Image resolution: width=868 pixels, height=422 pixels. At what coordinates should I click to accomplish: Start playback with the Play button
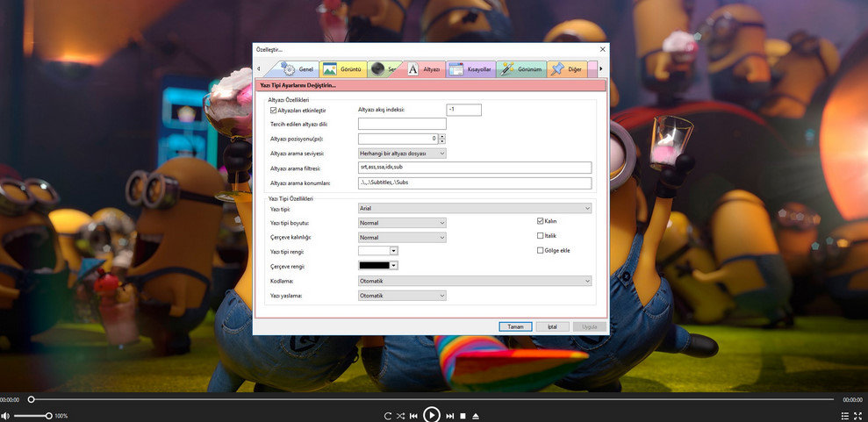[432, 414]
